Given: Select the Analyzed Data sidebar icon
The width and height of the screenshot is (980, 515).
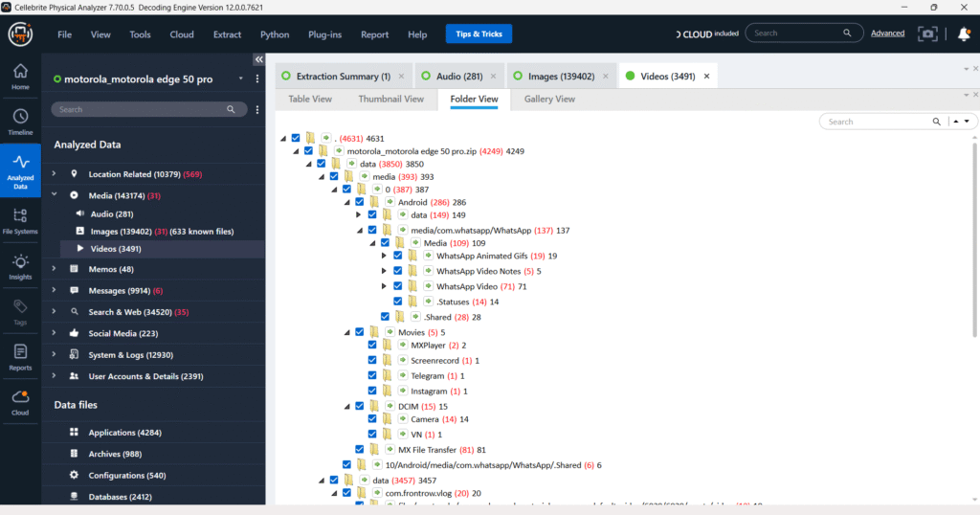Looking at the screenshot, I should point(20,170).
